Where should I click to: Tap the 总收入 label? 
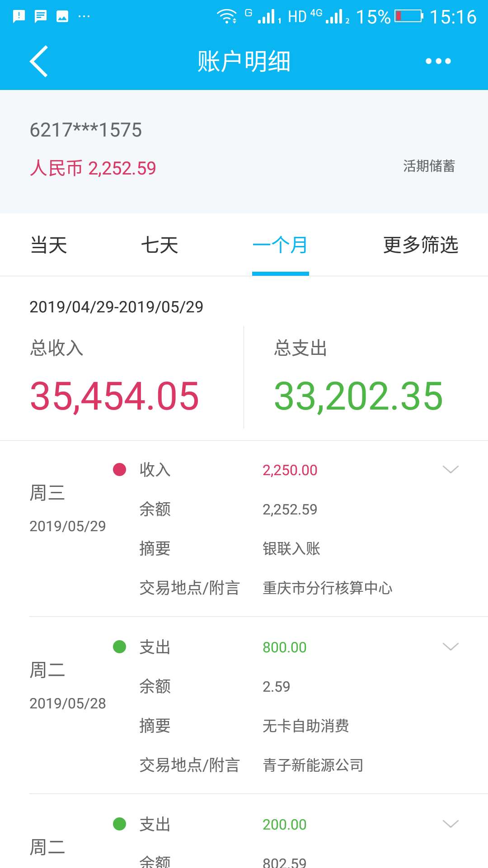[x=56, y=348]
